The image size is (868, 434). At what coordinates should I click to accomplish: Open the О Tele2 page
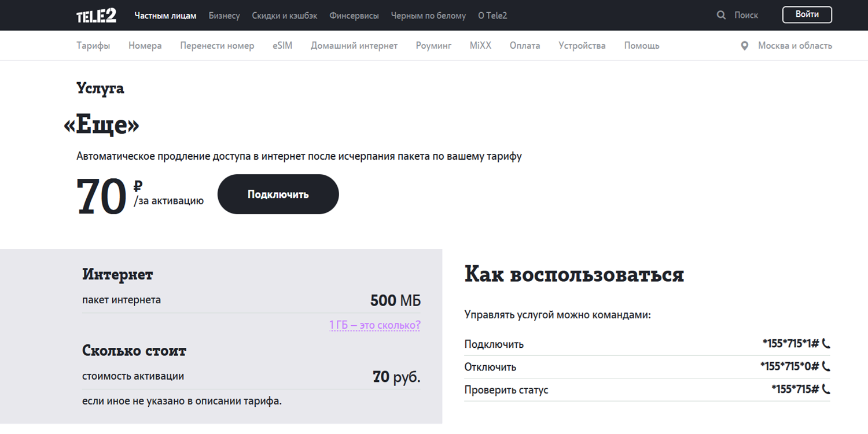(x=492, y=16)
